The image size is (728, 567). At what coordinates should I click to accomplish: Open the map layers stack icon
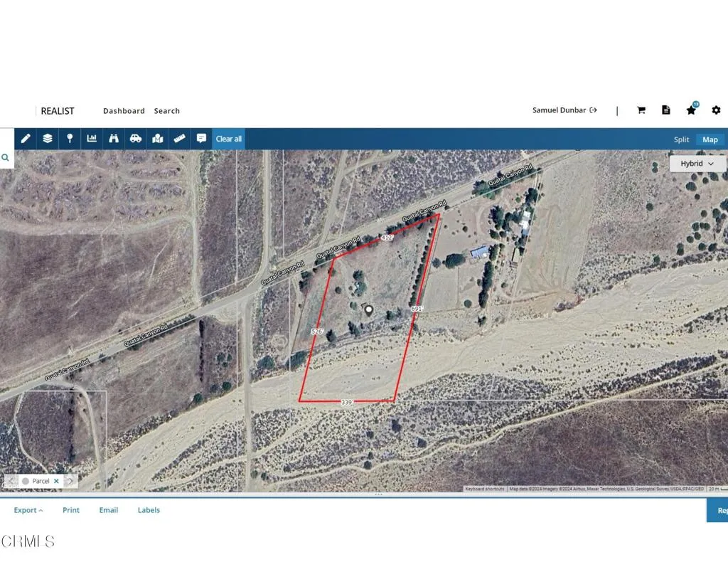48,139
